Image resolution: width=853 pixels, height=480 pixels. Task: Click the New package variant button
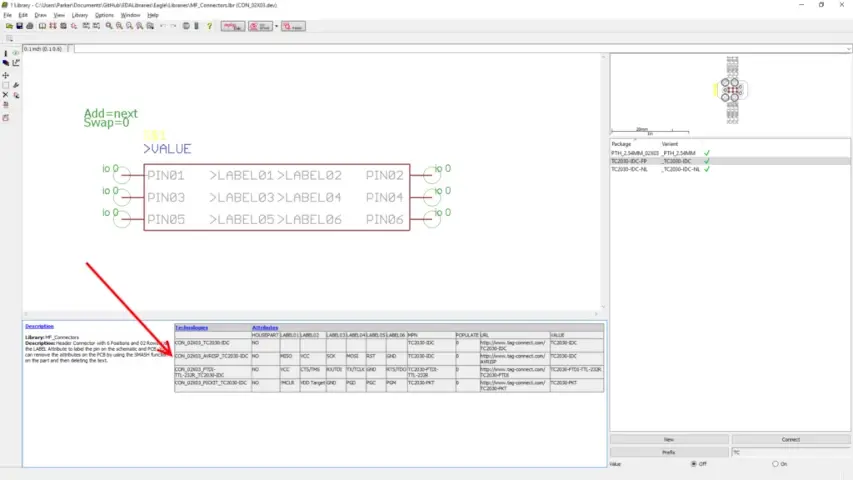[668, 439]
